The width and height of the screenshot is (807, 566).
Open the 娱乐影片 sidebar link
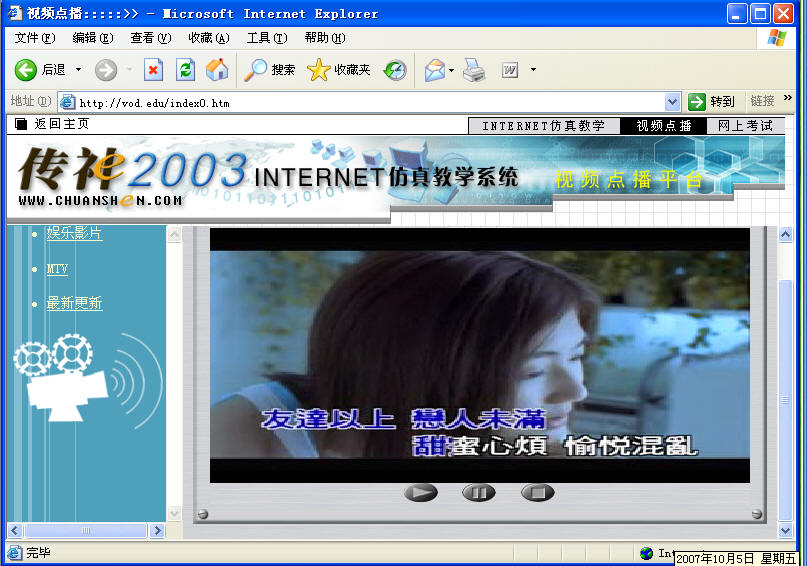(x=74, y=233)
